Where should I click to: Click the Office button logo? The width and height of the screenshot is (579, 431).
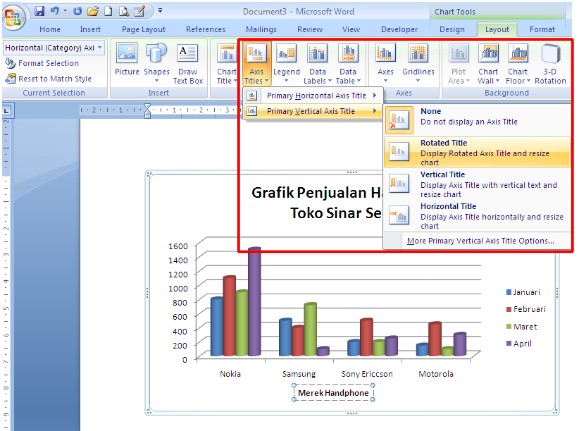13,17
